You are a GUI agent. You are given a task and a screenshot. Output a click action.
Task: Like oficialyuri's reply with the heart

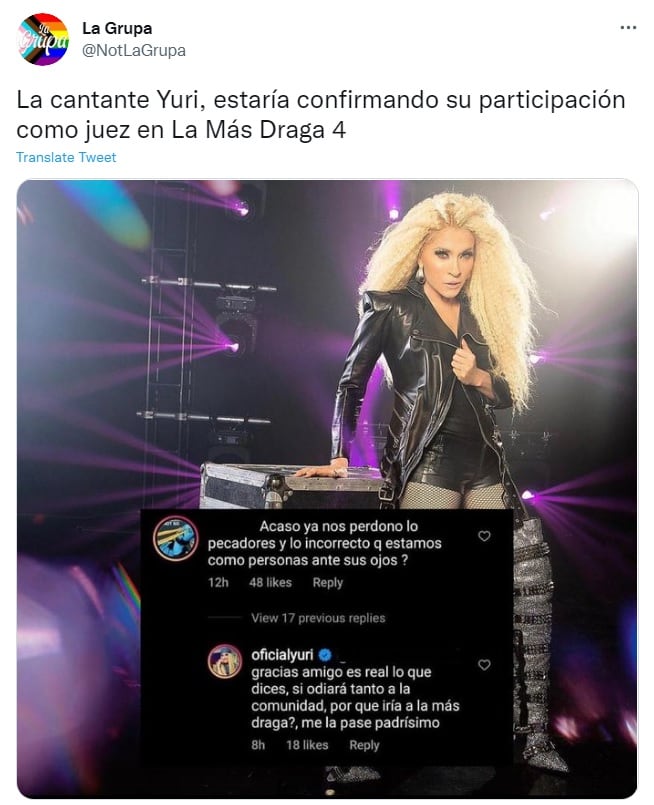coord(484,665)
